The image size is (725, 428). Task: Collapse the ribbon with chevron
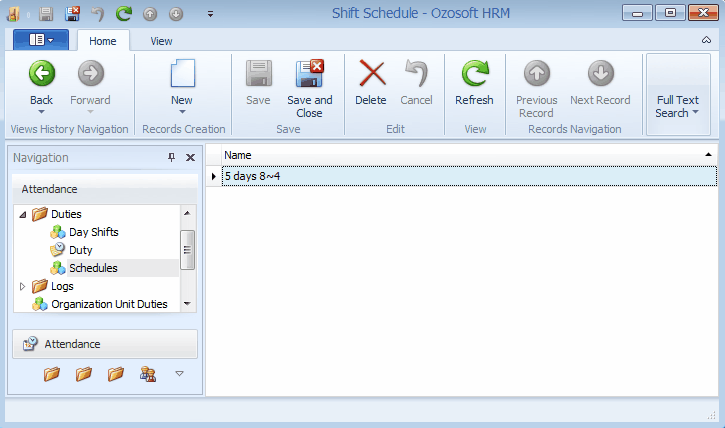tap(707, 40)
